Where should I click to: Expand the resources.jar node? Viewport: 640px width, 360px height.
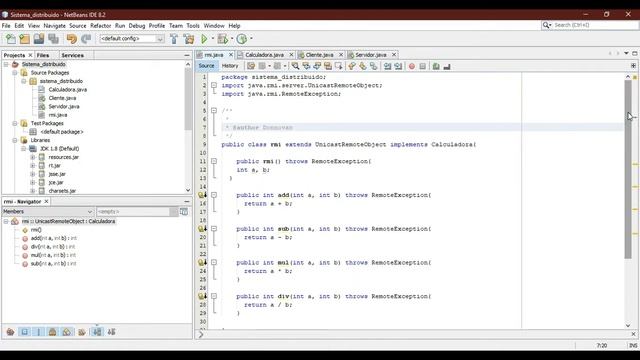point(33,157)
